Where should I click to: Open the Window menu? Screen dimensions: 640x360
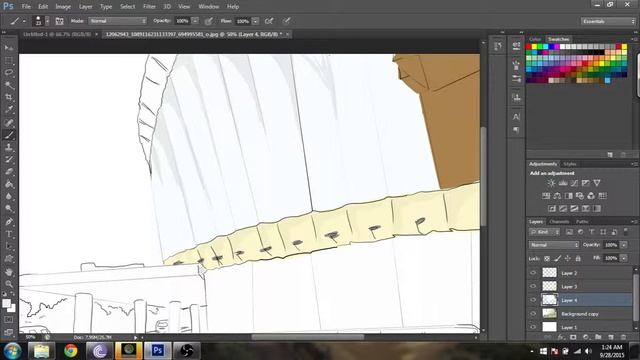tap(209, 7)
